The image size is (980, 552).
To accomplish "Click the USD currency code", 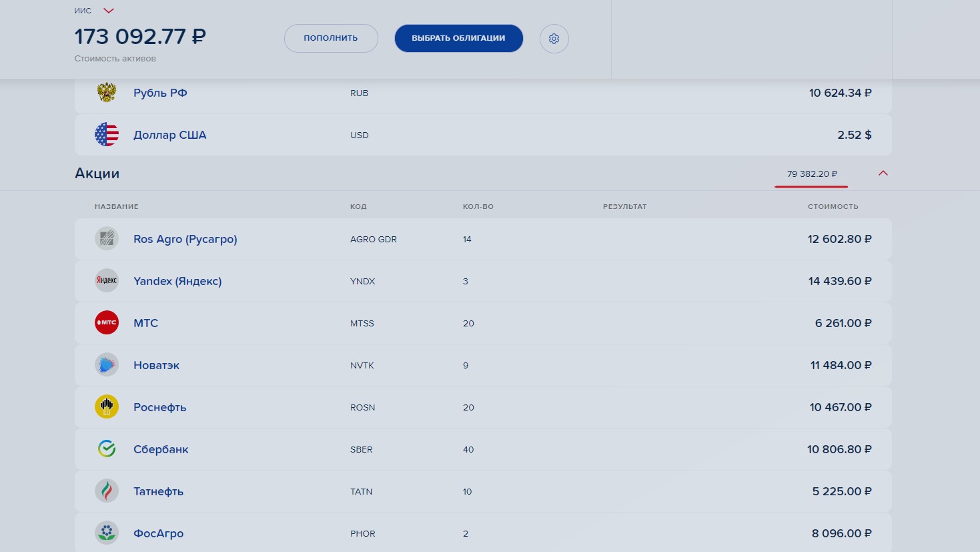I will [360, 135].
